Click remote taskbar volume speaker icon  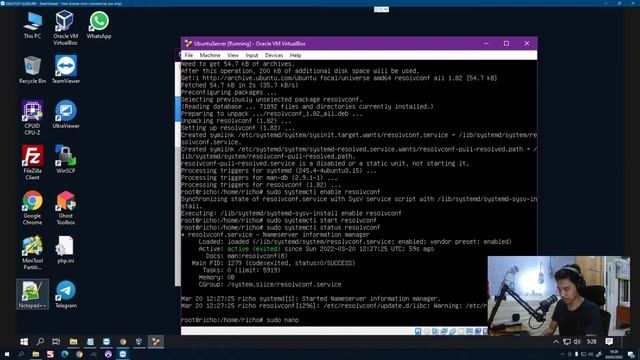point(577,341)
